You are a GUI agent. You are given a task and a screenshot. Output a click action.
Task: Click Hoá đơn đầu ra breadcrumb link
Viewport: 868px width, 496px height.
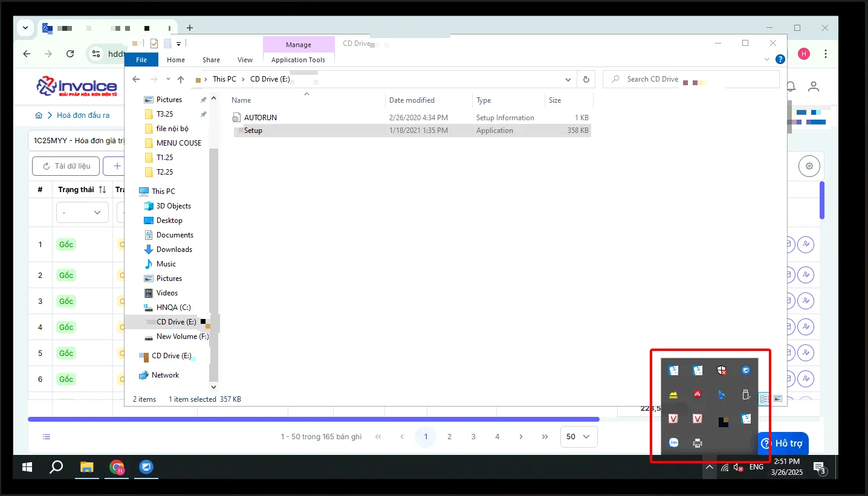tap(83, 115)
